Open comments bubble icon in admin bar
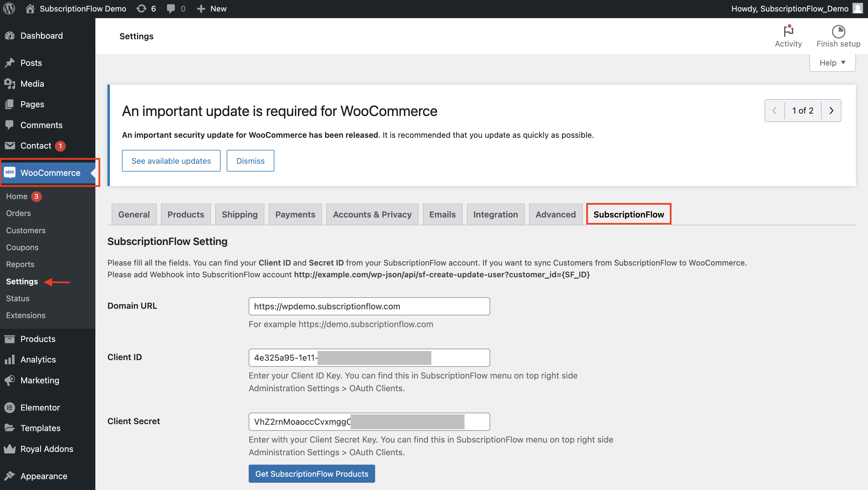868x490 pixels. [171, 9]
